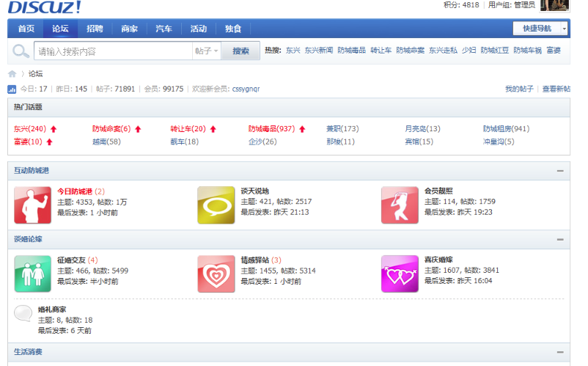This screenshot has height=366, width=588.
Task: Open 今日防城港 forum icon
Action: (32, 205)
